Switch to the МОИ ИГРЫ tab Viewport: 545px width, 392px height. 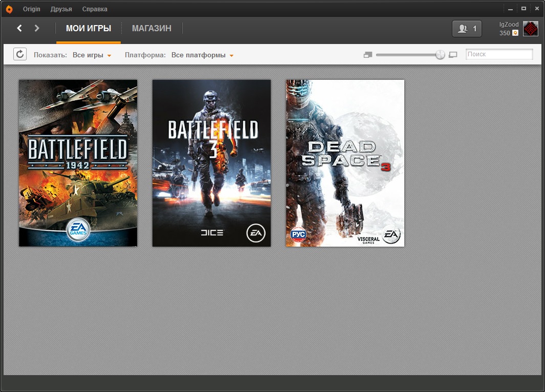89,29
